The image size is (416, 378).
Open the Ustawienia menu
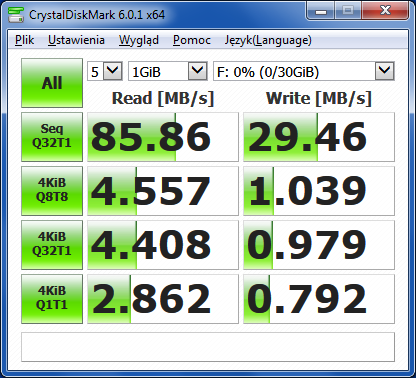coord(76,40)
